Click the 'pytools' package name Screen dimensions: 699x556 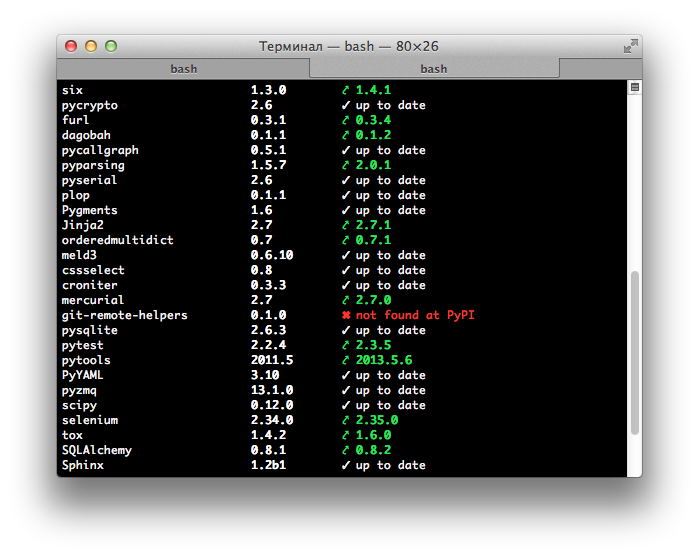[x=86, y=361]
